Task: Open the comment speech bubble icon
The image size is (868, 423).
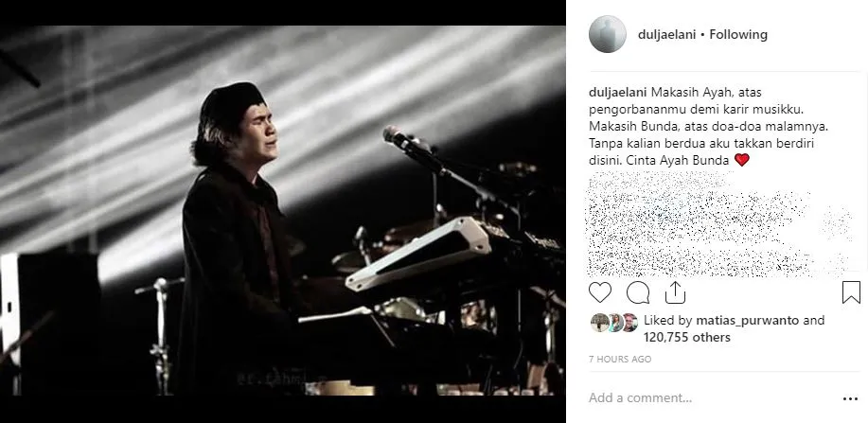Action: point(638,292)
